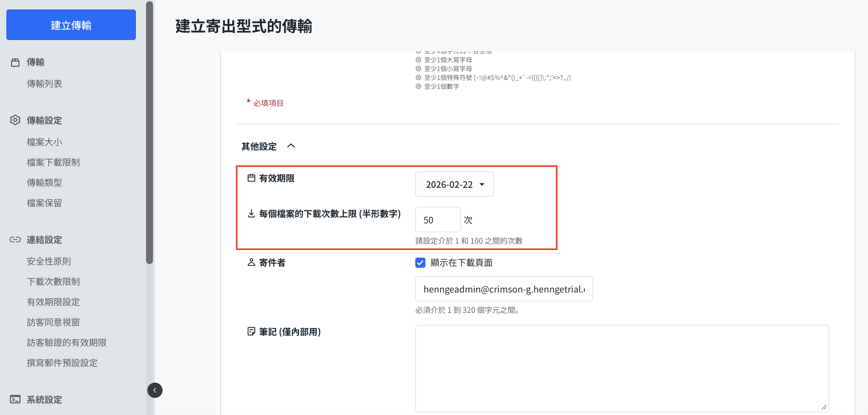Open 傳輸列表 in the sidebar
868x415 pixels.
[x=44, y=83]
